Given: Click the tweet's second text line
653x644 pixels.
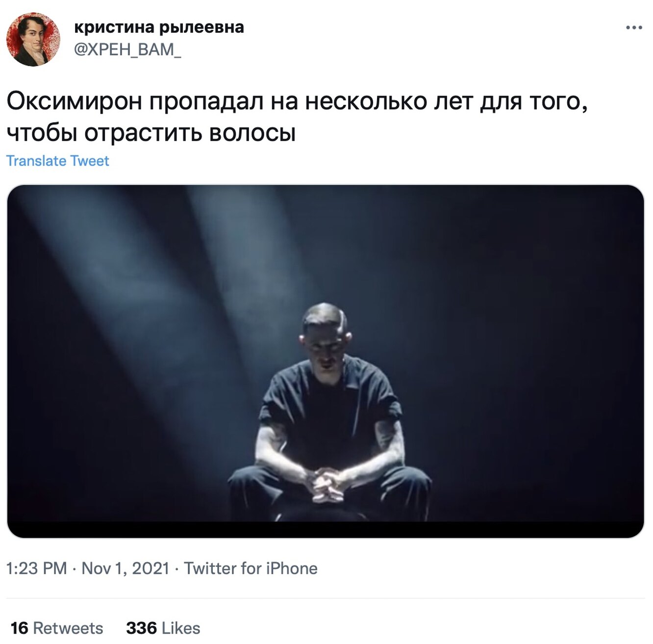Looking at the screenshot, I should point(151,133).
